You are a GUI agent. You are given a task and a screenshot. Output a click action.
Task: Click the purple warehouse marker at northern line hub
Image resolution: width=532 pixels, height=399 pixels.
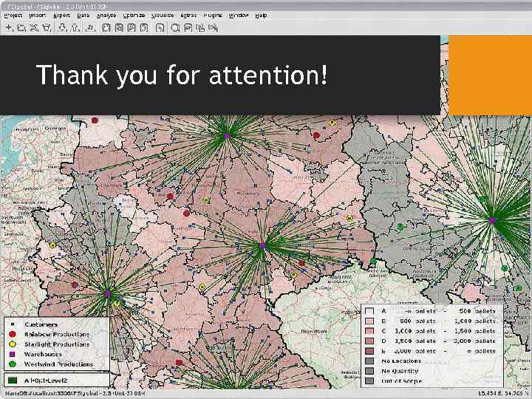coord(227,137)
